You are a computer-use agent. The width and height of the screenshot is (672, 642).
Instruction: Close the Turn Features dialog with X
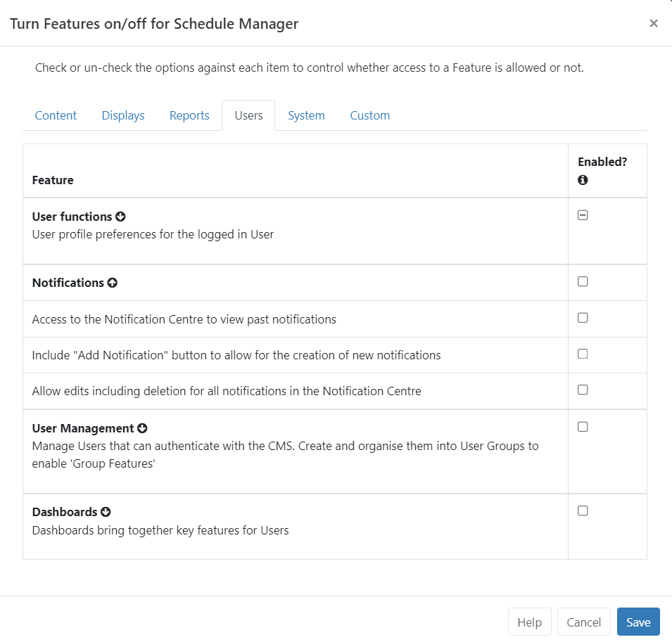[x=654, y=23]
